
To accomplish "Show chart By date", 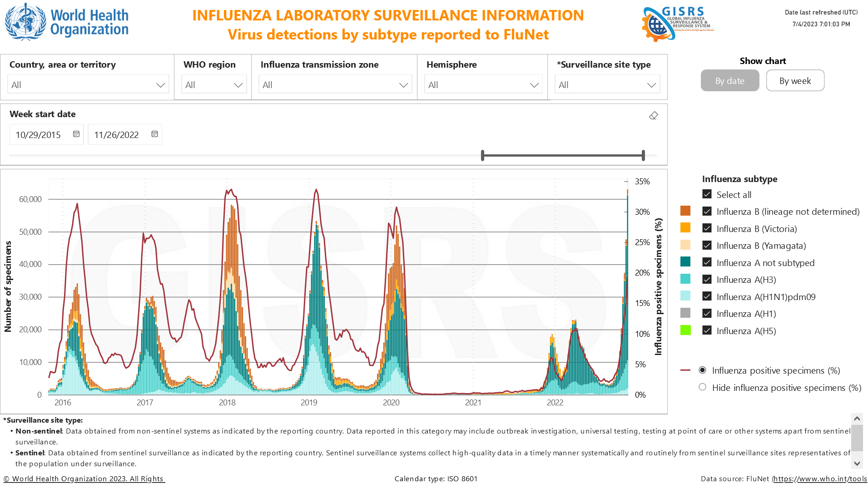I will pyautogui.click(x=730, y=80).
